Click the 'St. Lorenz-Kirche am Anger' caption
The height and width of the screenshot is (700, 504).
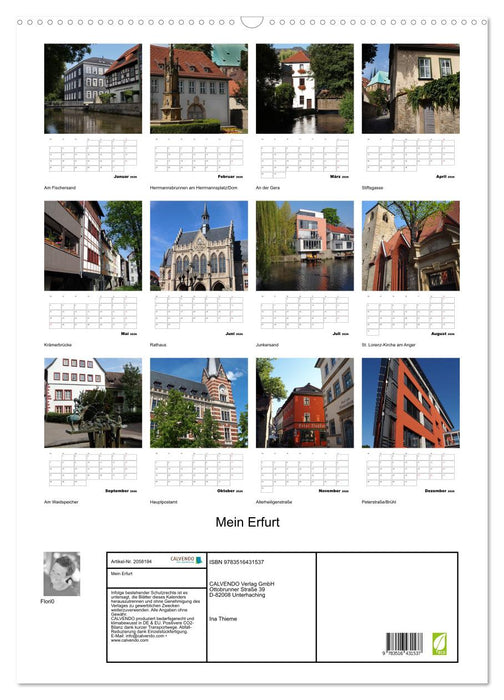(x=388, y=345)
